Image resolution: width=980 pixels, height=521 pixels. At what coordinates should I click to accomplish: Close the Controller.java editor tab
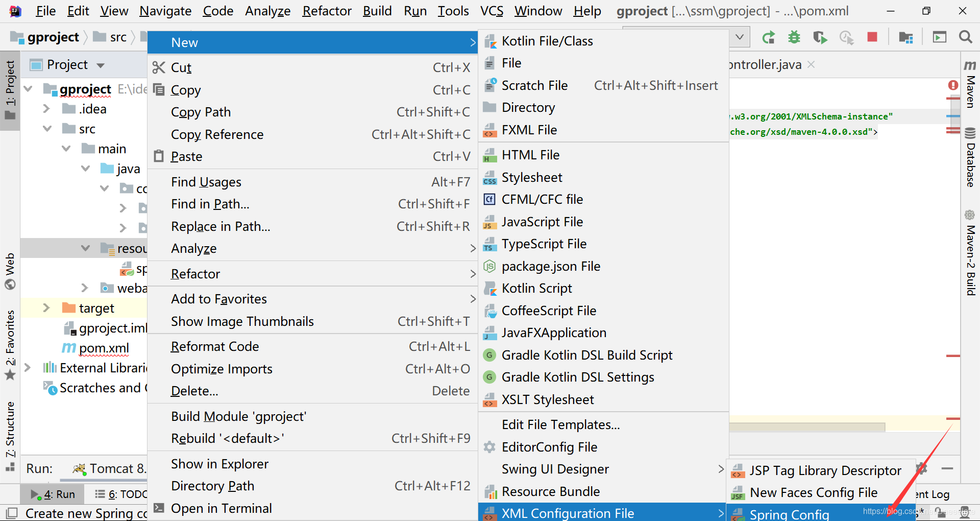tap(811, 64)
